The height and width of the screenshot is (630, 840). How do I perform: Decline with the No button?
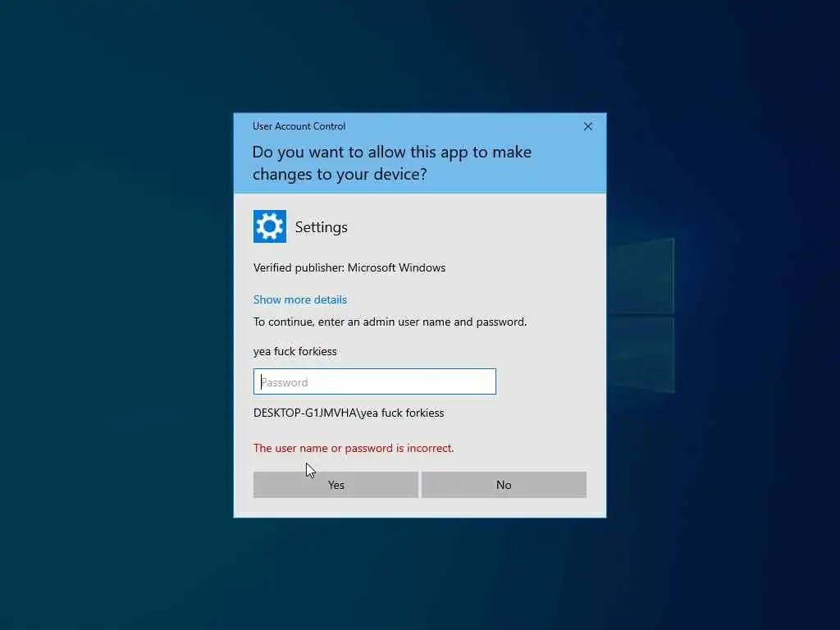(x=504, y=485)
